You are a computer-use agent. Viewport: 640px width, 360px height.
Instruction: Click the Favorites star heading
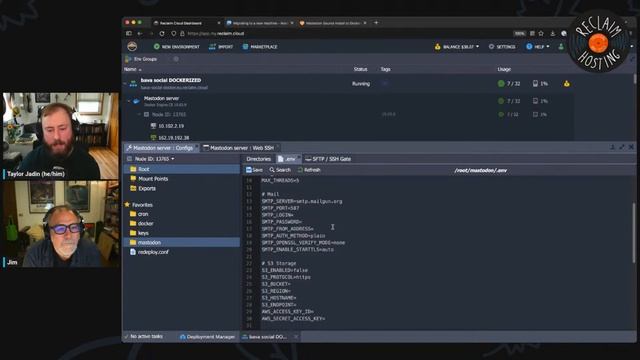[x=138, y=204]
